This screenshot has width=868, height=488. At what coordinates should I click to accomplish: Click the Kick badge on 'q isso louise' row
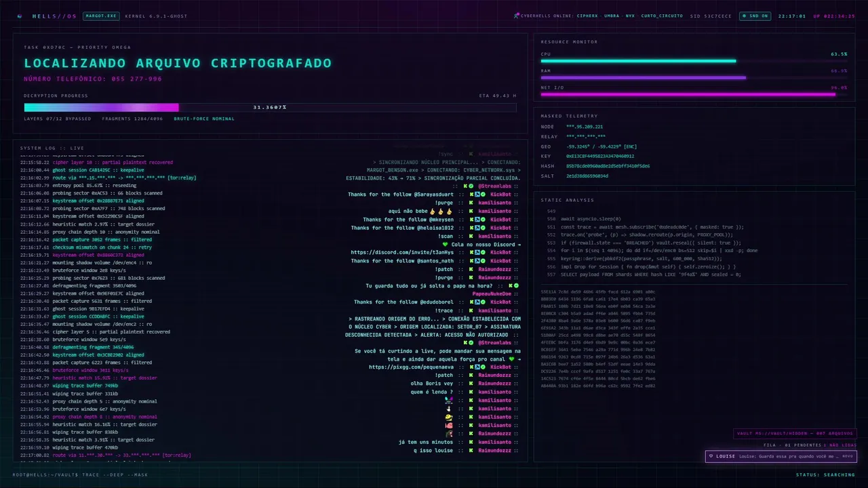coord(470,450)
